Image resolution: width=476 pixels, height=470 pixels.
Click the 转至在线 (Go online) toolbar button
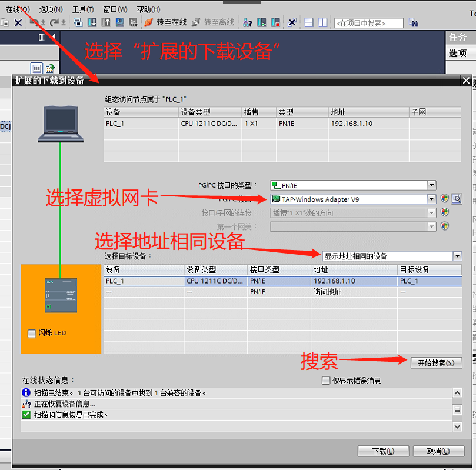165,22
